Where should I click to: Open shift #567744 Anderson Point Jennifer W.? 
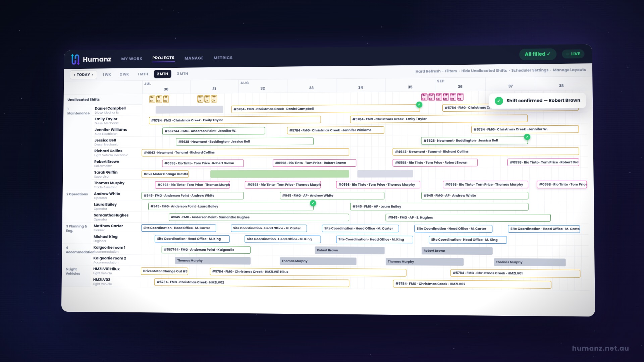214,131
